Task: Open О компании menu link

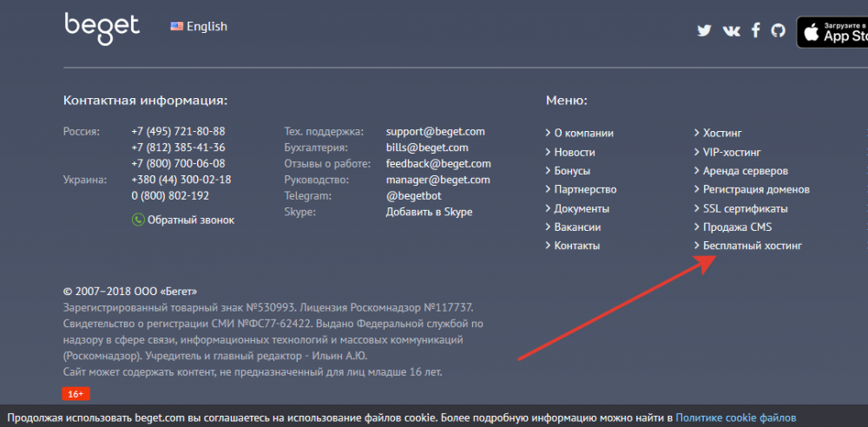Action: click(583, 134)
